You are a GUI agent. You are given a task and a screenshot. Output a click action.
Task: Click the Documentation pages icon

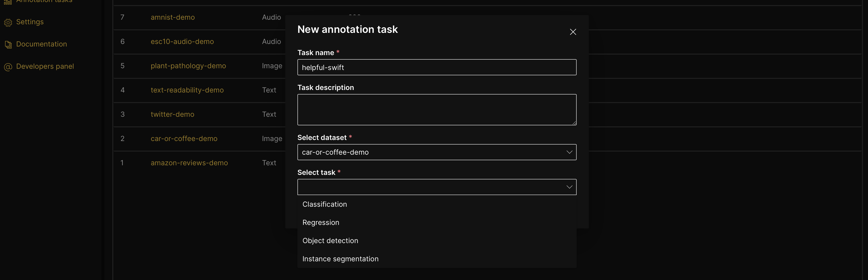(8, 44)
